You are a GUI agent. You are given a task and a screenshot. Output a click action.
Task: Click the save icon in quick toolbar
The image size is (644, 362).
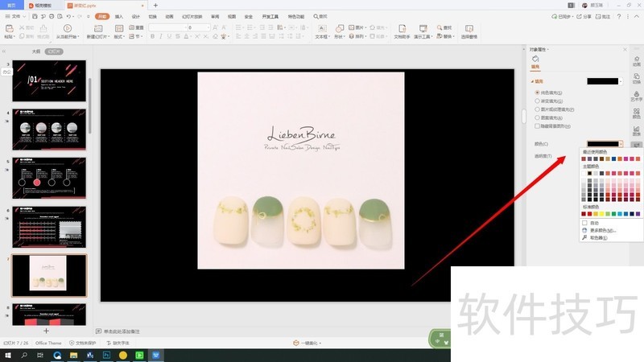35,16
